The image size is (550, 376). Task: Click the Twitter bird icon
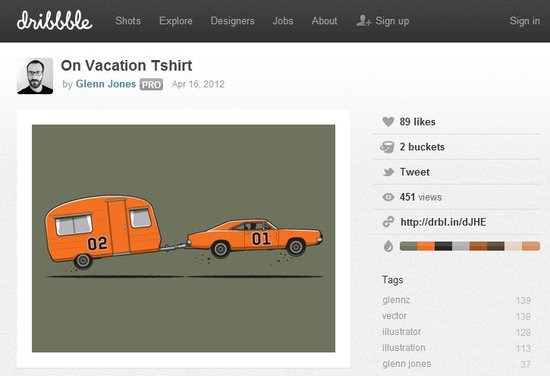coord(388,172)
